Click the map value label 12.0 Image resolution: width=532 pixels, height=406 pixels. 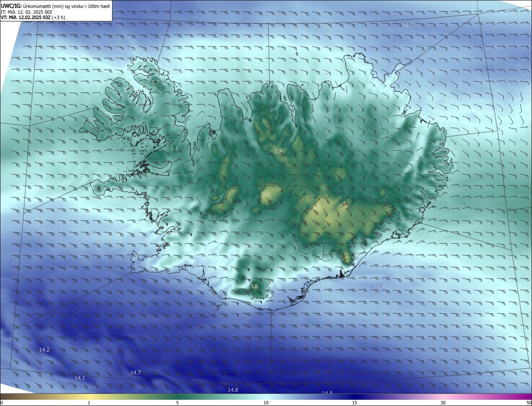(408, 25)
